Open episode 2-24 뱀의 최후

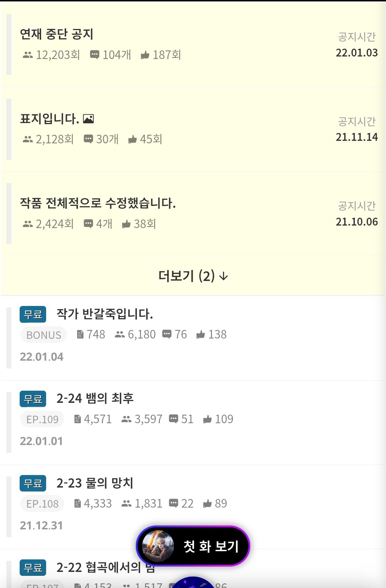tap(193, 423)
